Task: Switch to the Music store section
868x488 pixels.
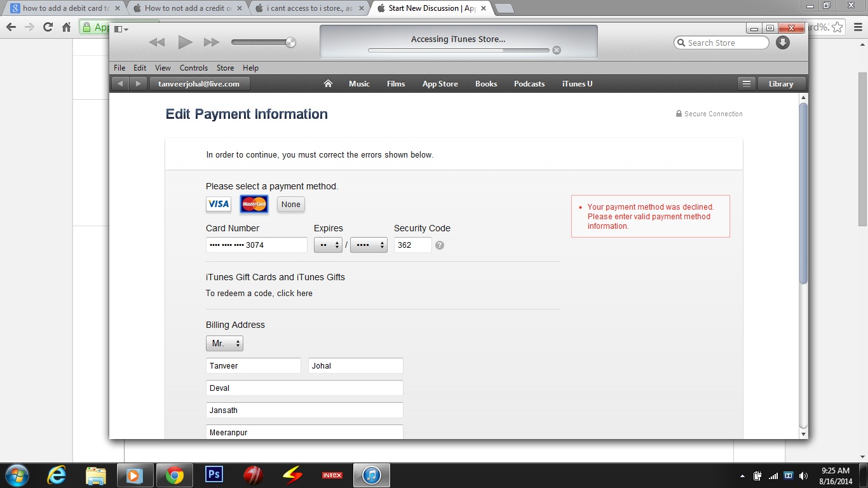Action: pos(359,84)
